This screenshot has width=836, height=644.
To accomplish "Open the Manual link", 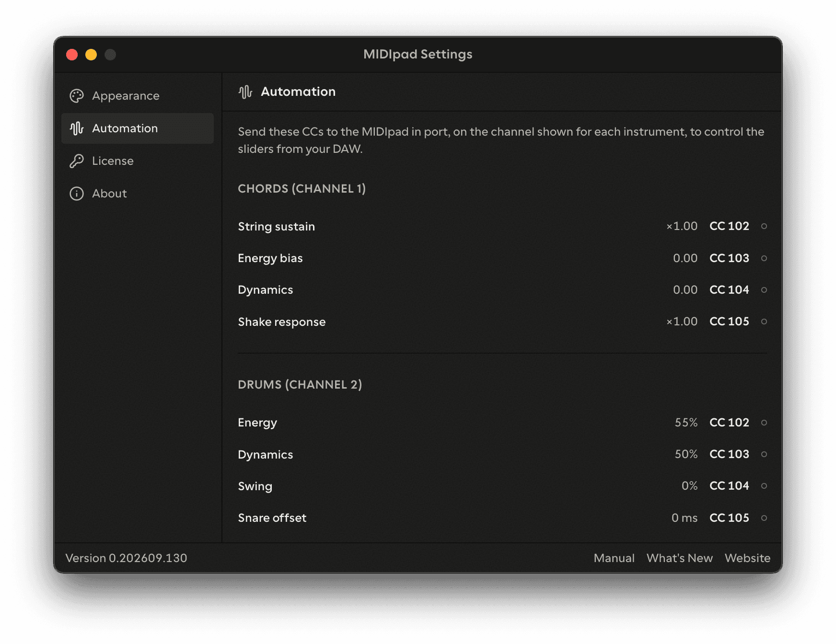I will coord(614,558).
